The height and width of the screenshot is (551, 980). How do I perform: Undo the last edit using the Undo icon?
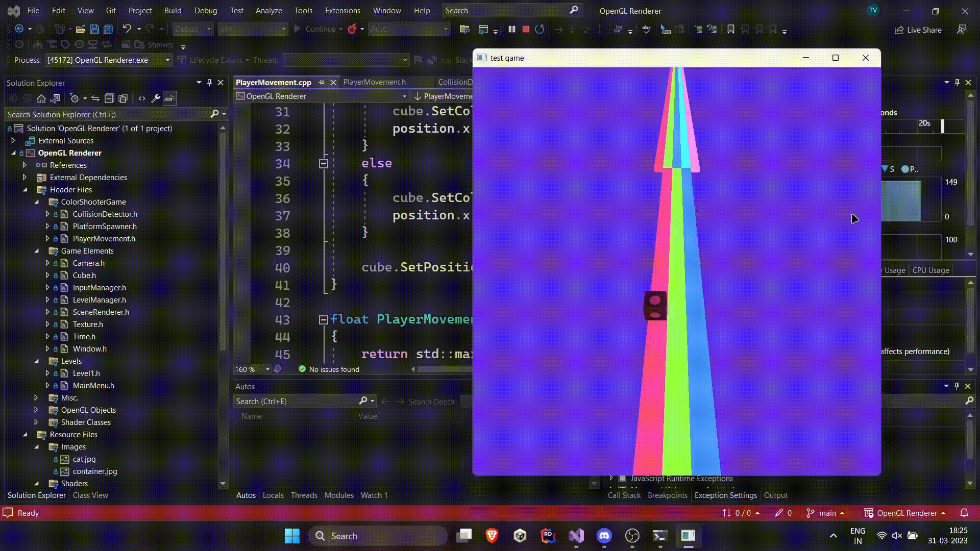[127, 29]
